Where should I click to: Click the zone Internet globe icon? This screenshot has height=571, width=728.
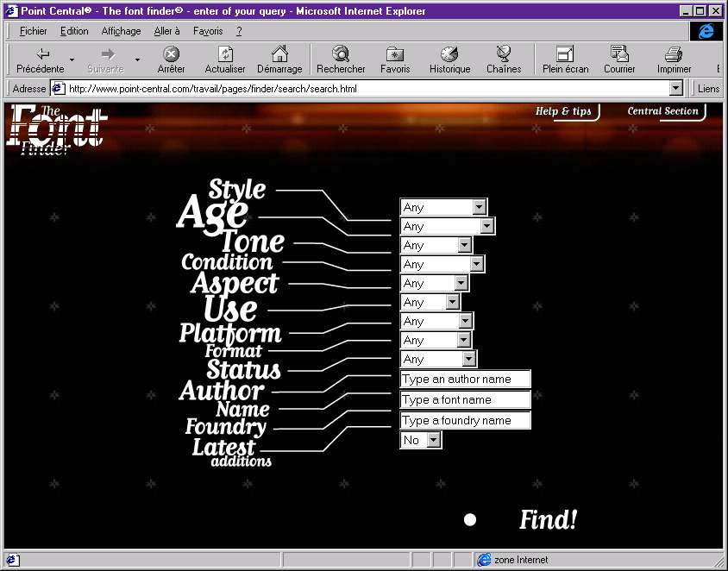tap(484, 560)
